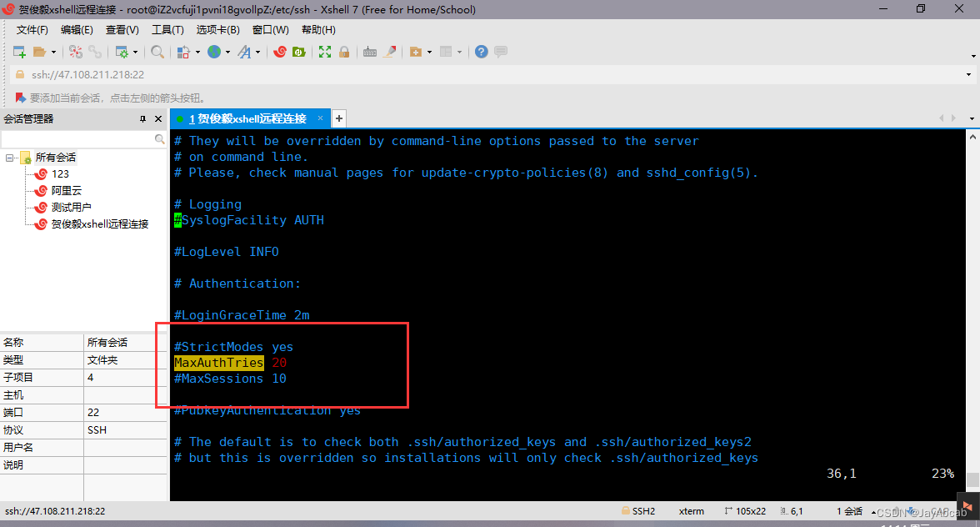This screenshot has width=980, height=527.
Task: Click xterm in the status bar
Action: [x=692, y=511]
